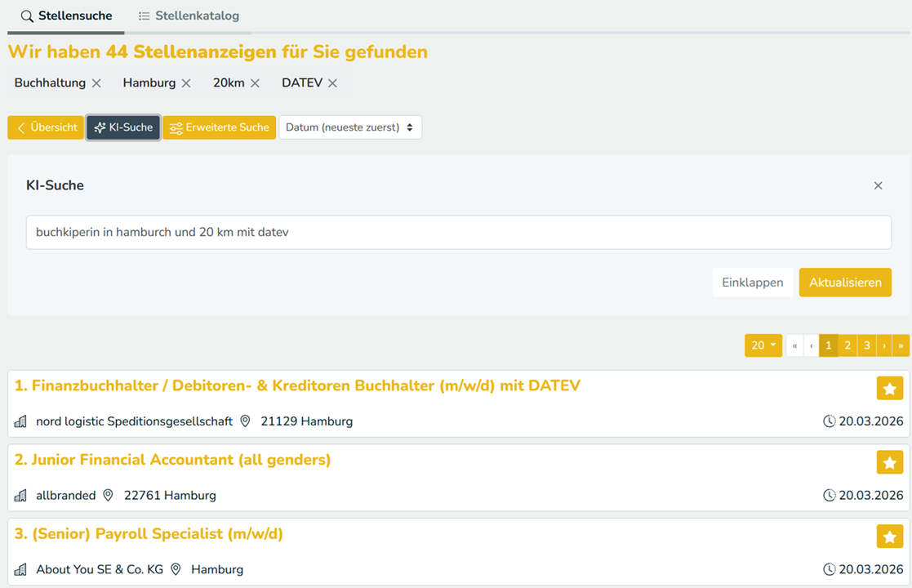This screenshot has height=588, width=912.
Task: Remove the 20km radius filter
Action: (255, 83)
